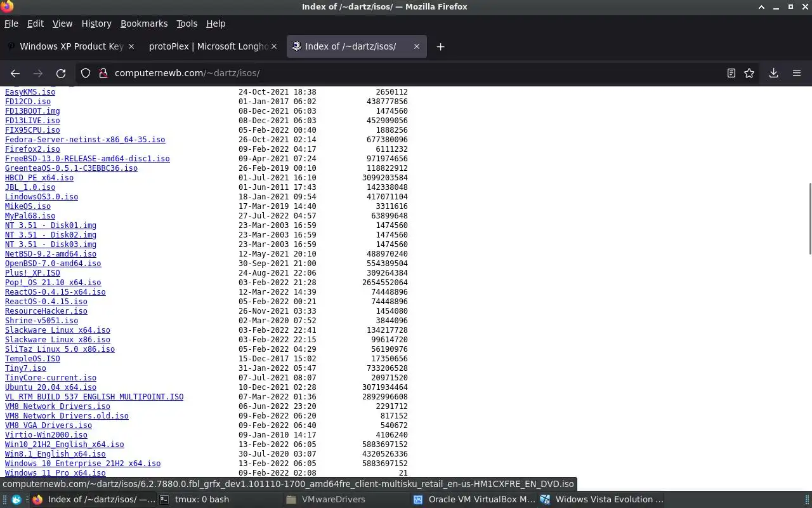Download OpenBSD-7.0-amd64.iso
Screen dimensions: 812x508
click(x=53, y=264)
